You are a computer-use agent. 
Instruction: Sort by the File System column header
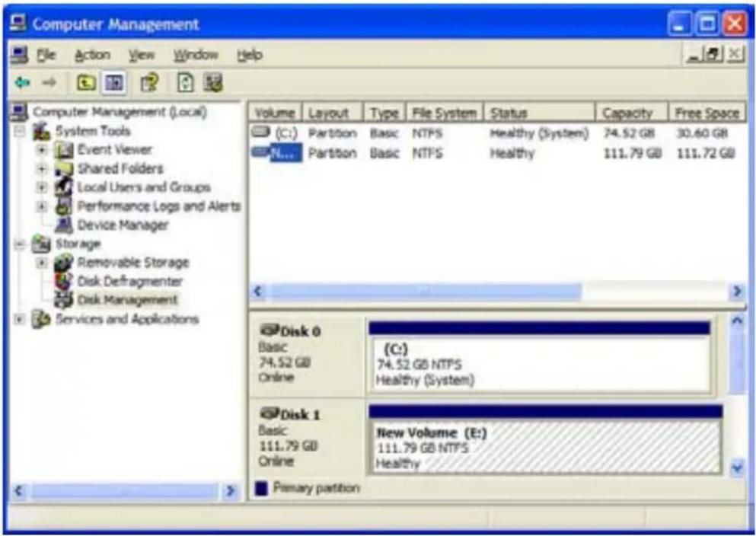click(x=445, y=113)
